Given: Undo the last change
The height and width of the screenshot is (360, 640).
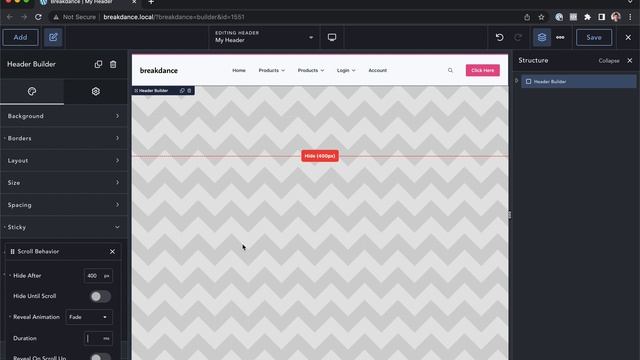Looking at the screenshot, I should click(500, 38).
